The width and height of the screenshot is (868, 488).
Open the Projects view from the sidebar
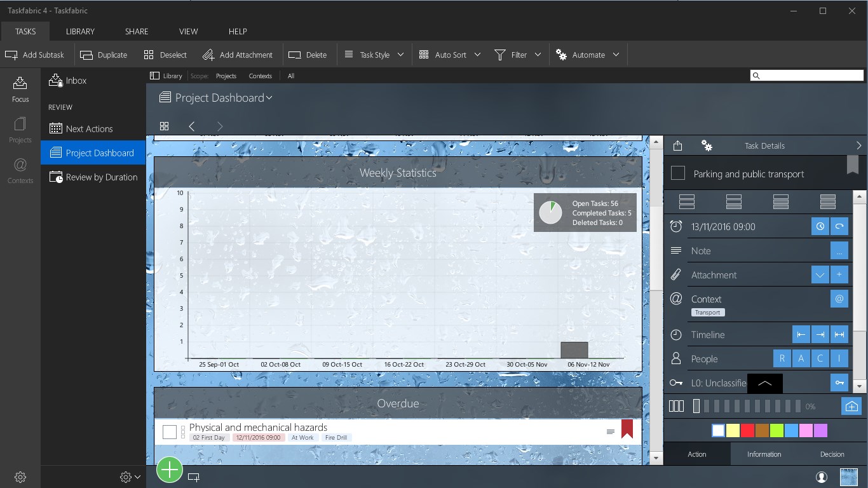(20, 129)
